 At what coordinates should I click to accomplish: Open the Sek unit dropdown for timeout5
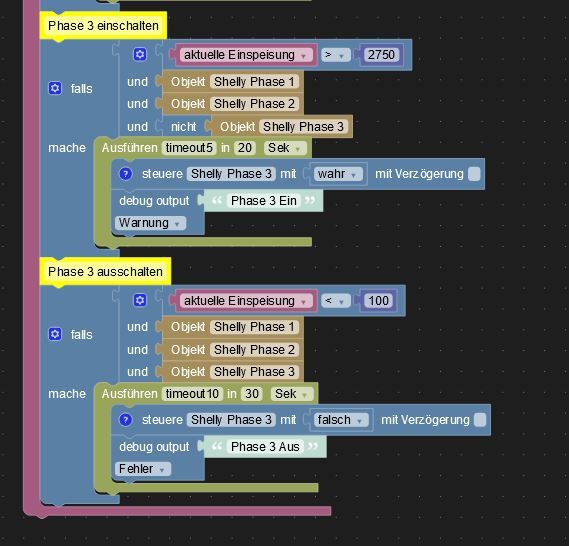pos(285,148)
